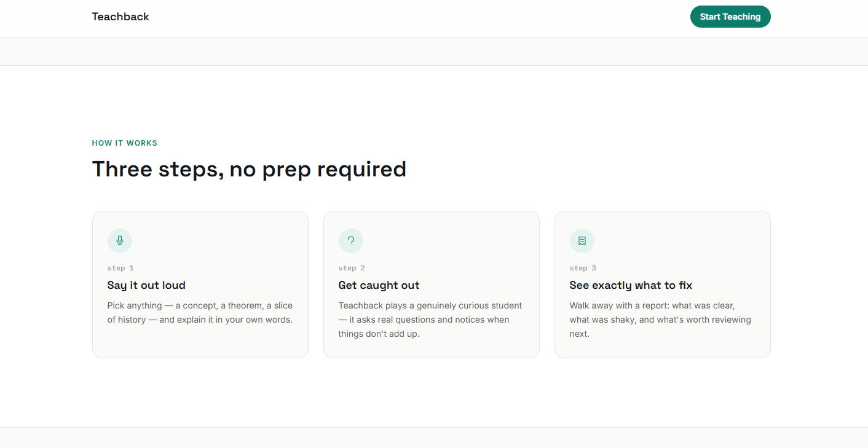This screenshot has height=448, width=868.
Task: Click the question mark icon in step 2
Action: click(351, 241)
